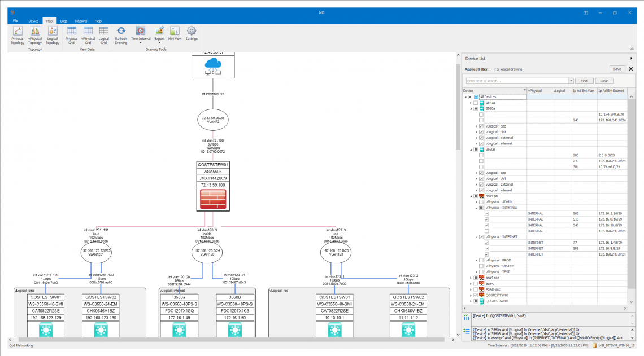This screenshot has height=356, width=644.
Task: Select QOSTESTSW01 switch icon in red group
Action: [x=335, y=329]
